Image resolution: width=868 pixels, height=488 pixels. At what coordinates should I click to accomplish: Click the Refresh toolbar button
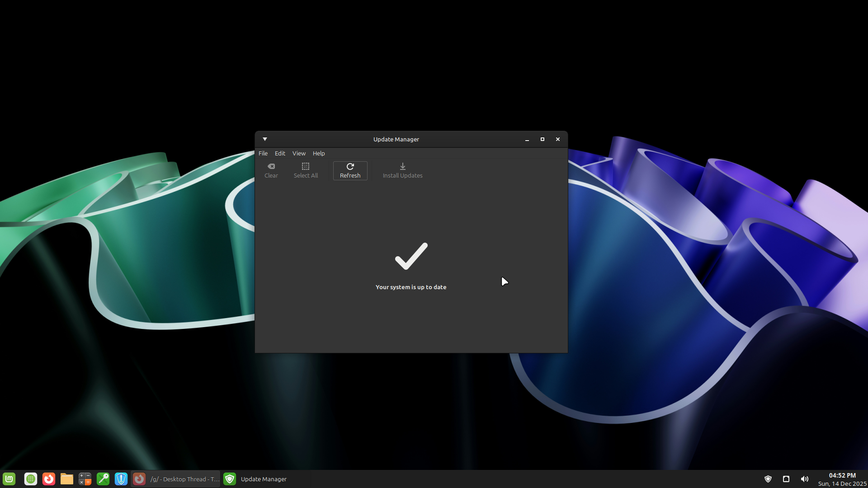tap(350, 171)
